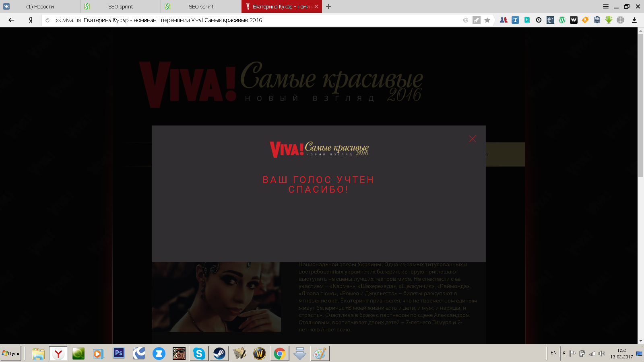Open browser downloads arrow icon
644x362 pixels.
point(634,20)
